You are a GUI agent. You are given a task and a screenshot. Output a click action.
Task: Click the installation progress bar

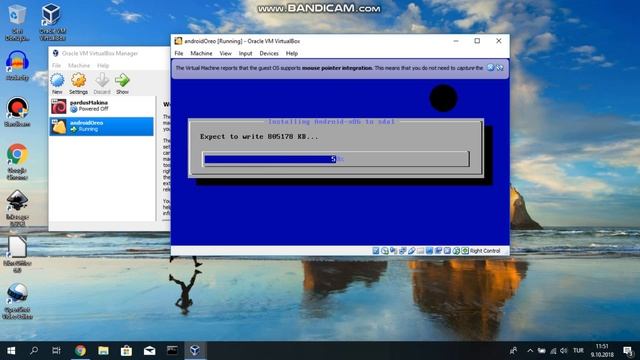[336, 159]
